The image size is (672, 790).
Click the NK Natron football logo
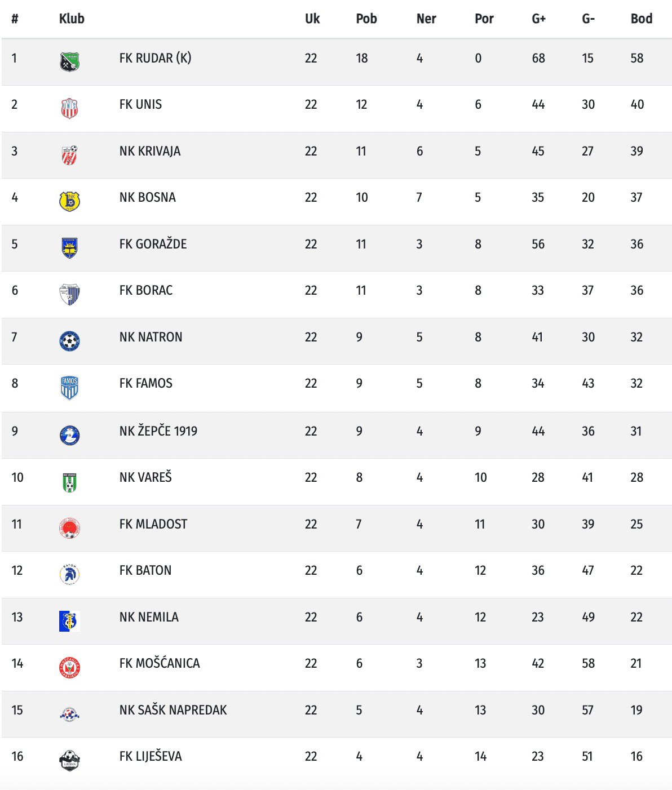(69, 340)
